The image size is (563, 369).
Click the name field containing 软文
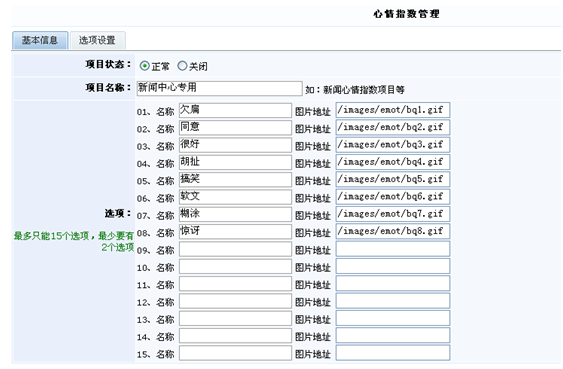235,197
